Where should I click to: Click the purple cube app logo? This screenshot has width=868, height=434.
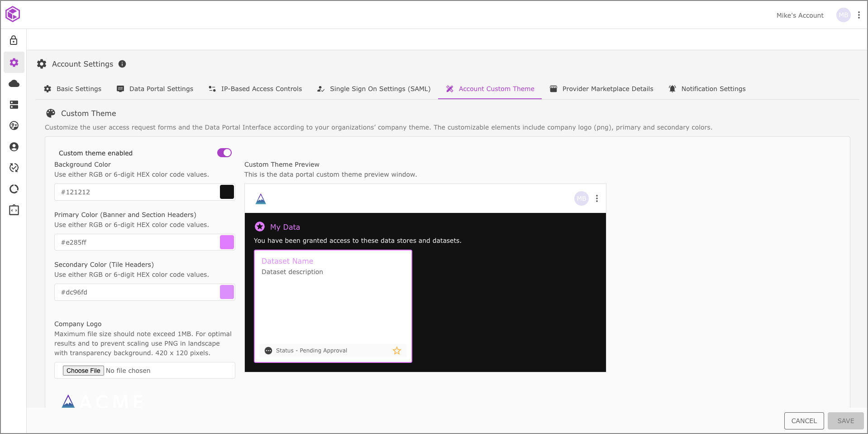click(13, 14)
